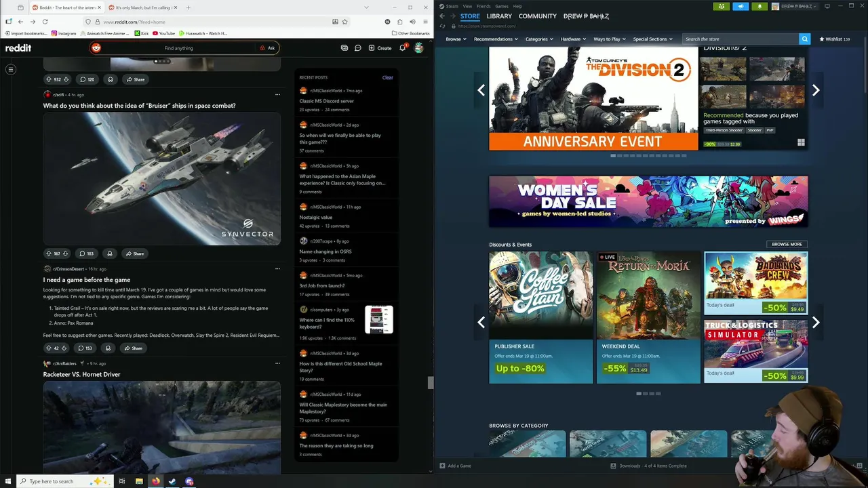Open Truck & Logistics Simulator deal

(755, 351)
